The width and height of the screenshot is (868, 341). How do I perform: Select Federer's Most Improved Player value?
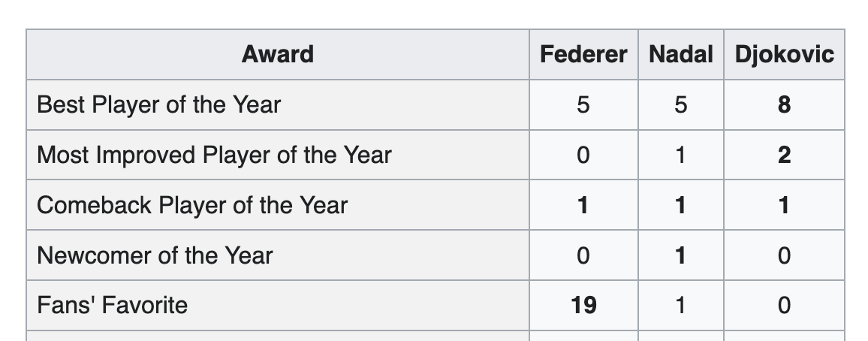(583, 155)
